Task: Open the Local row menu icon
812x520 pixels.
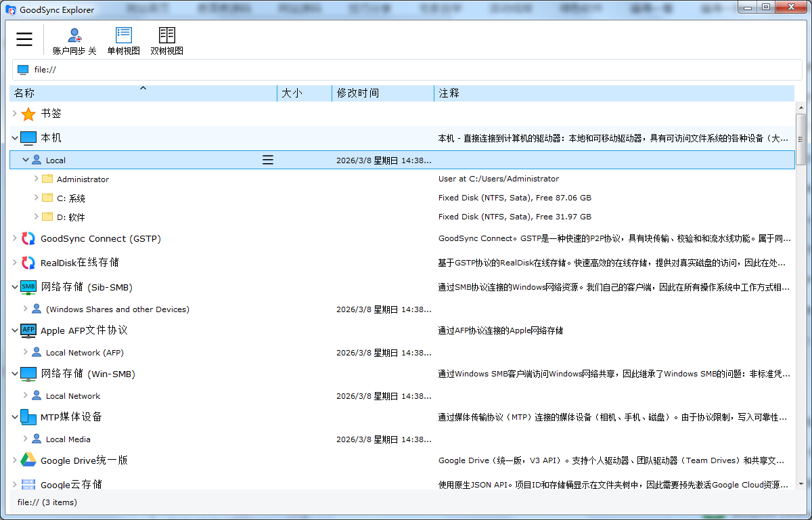Action: pos(268,160)
